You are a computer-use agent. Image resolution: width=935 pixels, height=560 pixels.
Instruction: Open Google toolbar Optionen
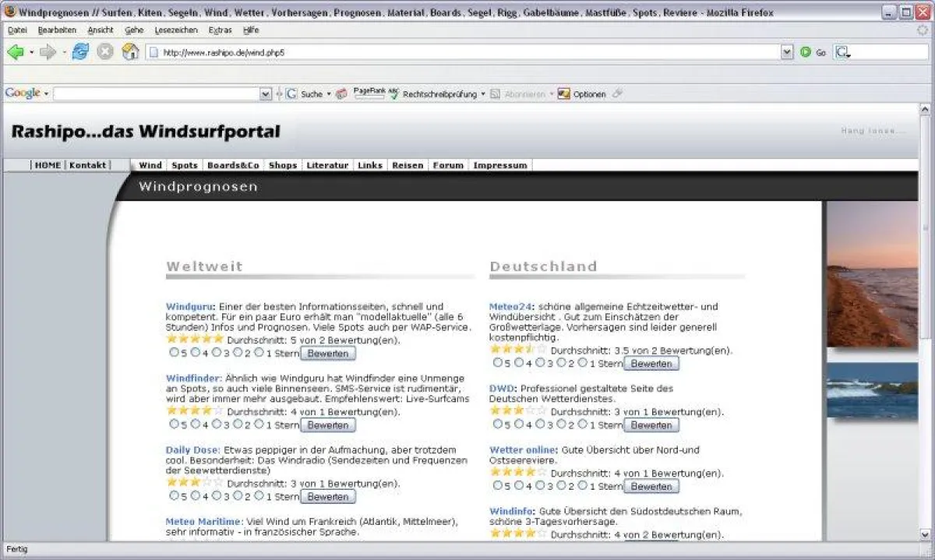(x=587, y=93)
